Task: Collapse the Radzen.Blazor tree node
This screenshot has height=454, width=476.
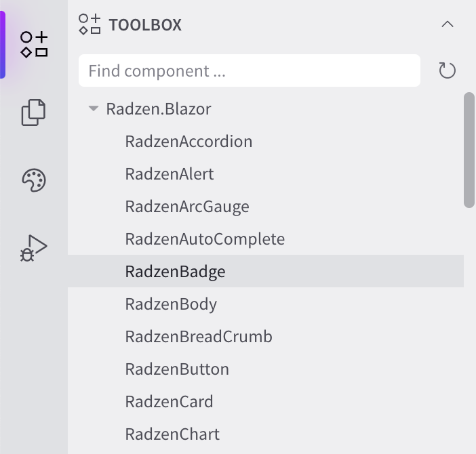Action: [x=94, y=108]
